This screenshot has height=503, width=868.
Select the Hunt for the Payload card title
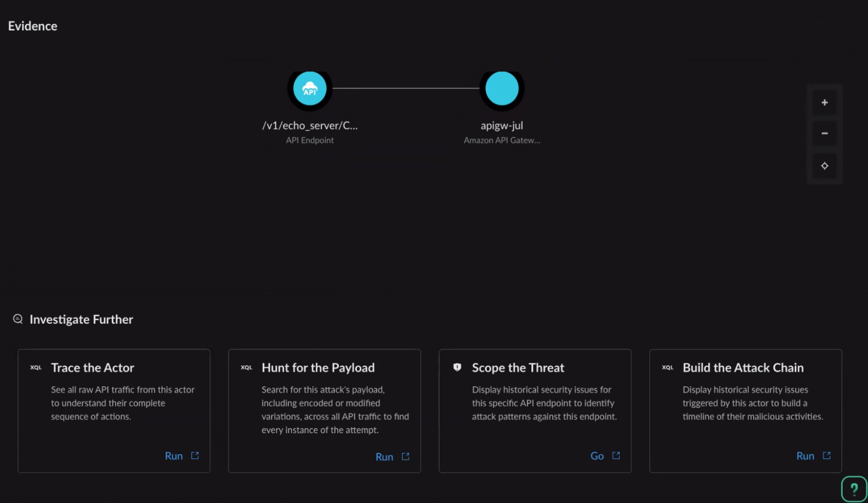[x=318, y=368]
